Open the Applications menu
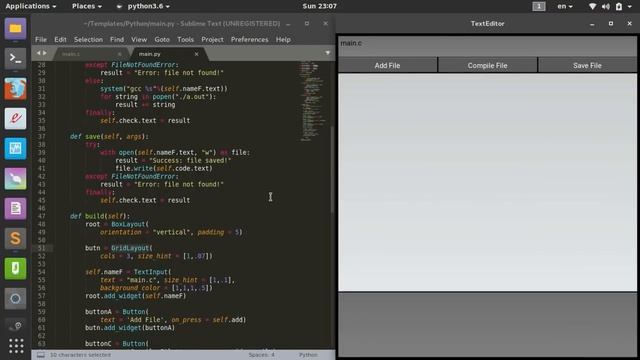Viewport: 640px width, 360px height. pyautogui.click(x=31, y=6)
